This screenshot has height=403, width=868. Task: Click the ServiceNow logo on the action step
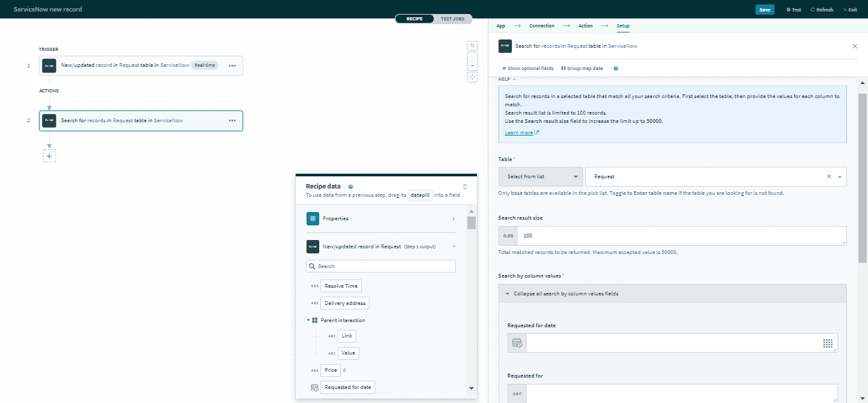49,120
